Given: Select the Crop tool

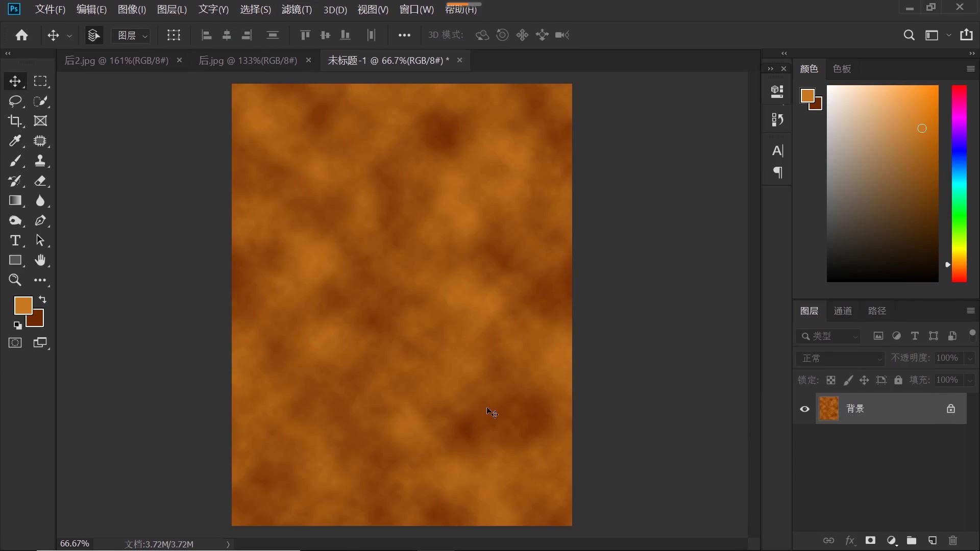Looking at the screenshot, I should [x=15, y=121].
